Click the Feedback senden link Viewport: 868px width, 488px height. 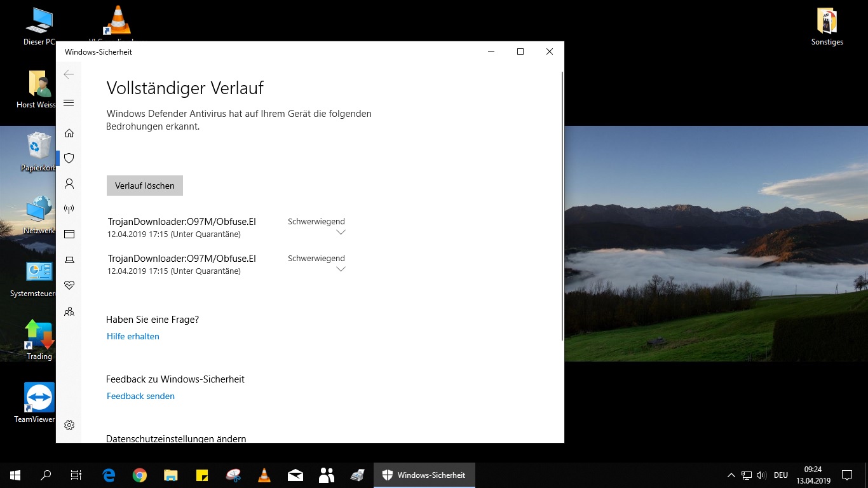pyautogui.click(x=140, y=396)
